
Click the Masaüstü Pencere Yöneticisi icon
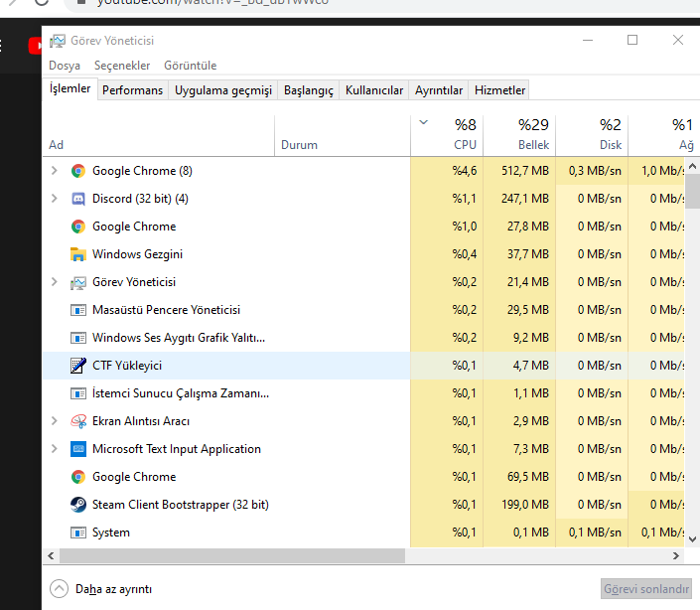point(78,310)
